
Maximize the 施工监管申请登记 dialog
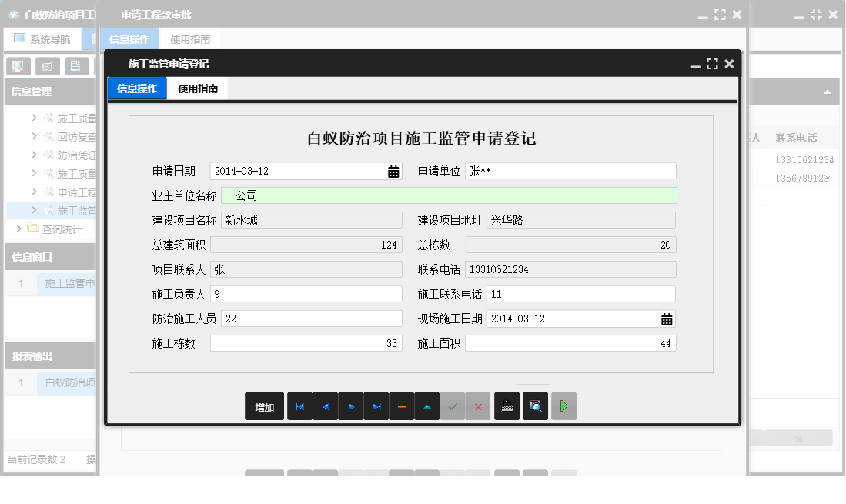(x=712, y=64)
